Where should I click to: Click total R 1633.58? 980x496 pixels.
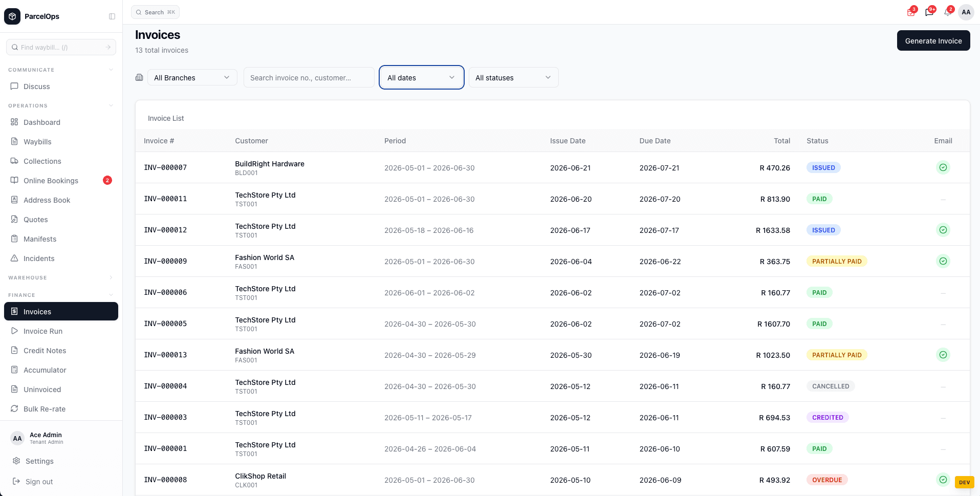click(x=773, y=230)
